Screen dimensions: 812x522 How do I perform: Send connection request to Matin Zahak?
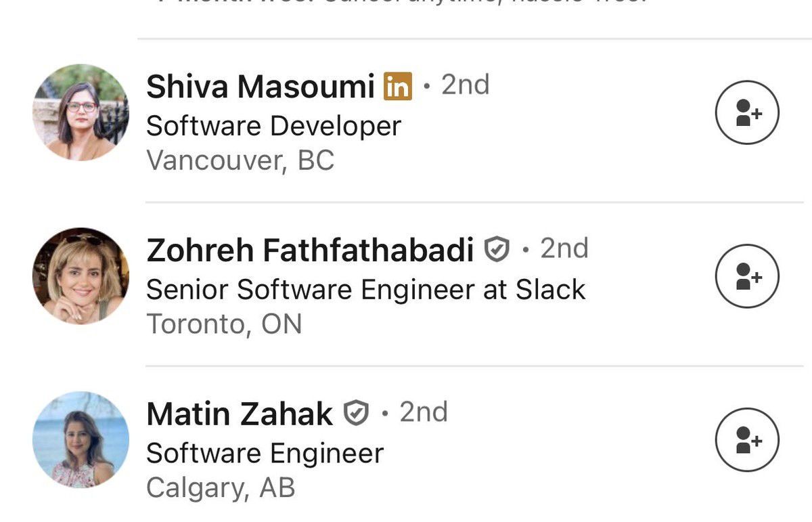pyautogui.click(x=747, y=440)
